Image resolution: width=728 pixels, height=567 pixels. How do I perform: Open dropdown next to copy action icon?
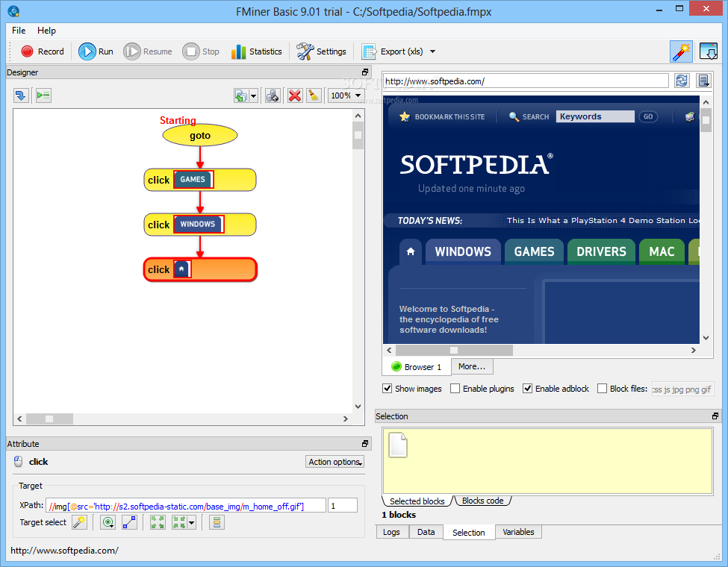tap(254, 96)
